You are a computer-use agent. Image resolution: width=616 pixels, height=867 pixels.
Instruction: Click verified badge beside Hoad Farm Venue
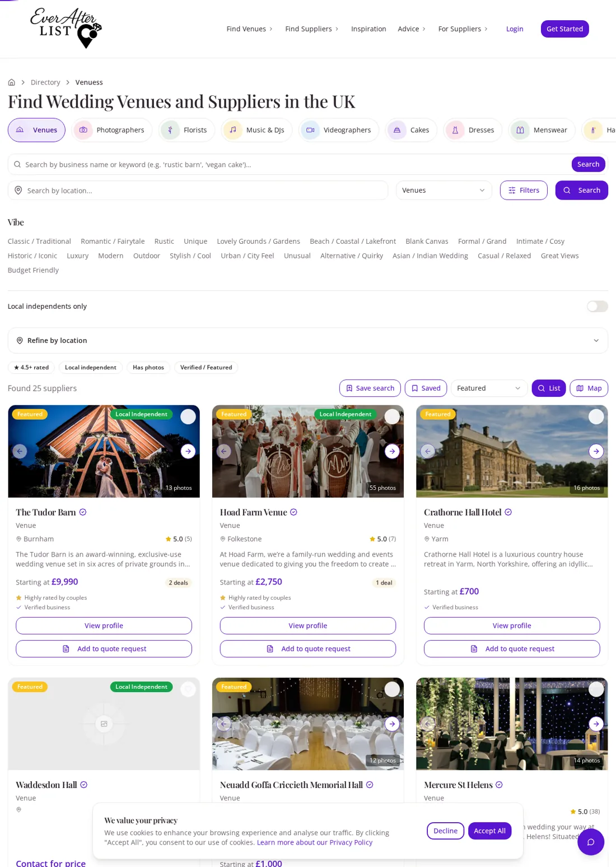[293, 512]
